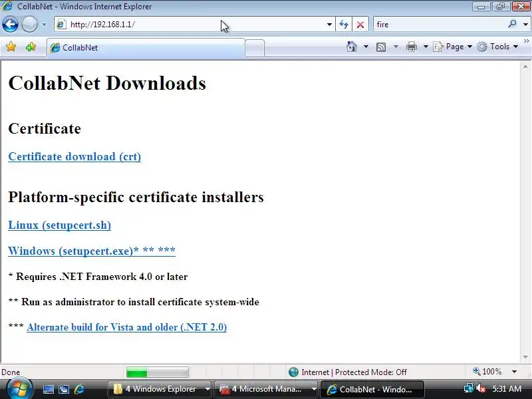532x399 pixels.
Task: Open the Windows Start orb
Action: pos(20,389)
